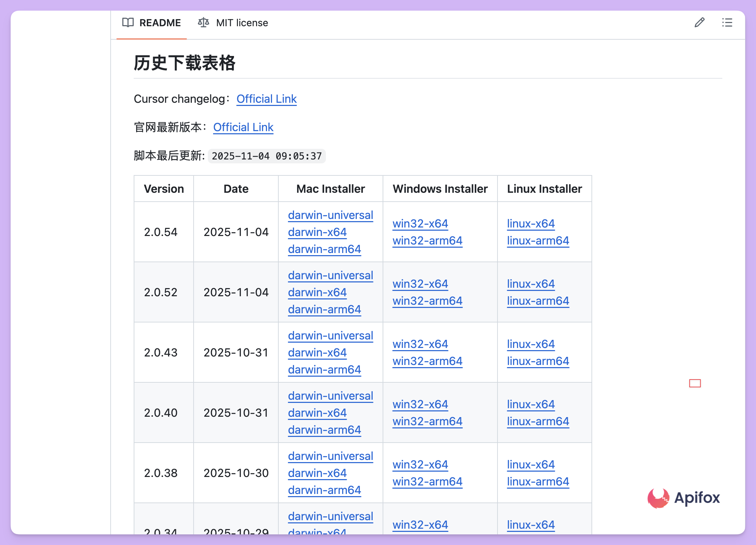Edit the README using the pencil icon

699,23
